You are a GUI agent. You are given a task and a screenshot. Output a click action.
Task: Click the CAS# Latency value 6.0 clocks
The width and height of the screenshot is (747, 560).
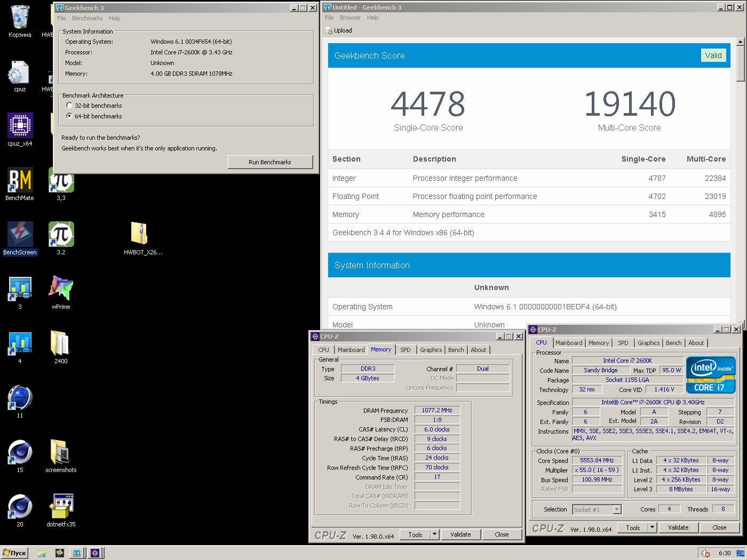pyautogui.click(x=437, y=429)
